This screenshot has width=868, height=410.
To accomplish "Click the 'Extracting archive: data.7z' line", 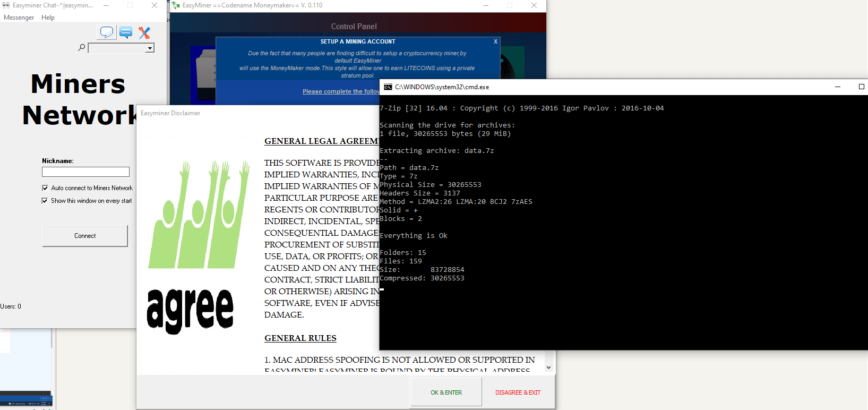I will point(437,151).
